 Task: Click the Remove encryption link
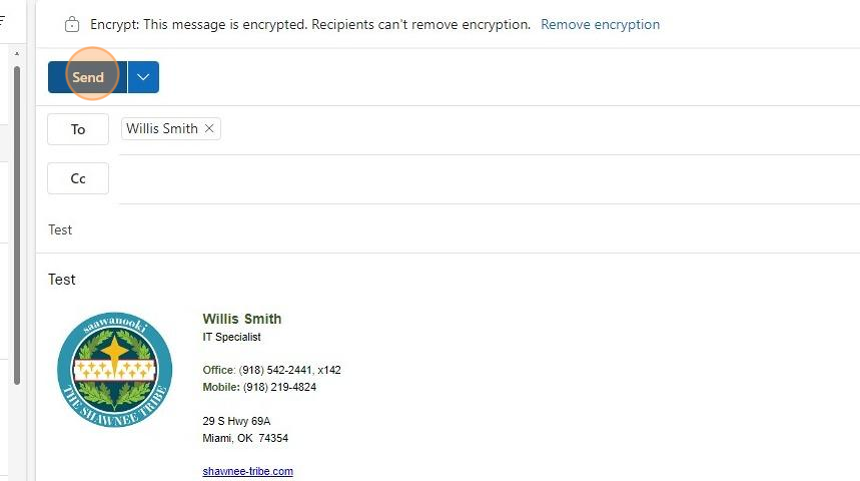600,24
